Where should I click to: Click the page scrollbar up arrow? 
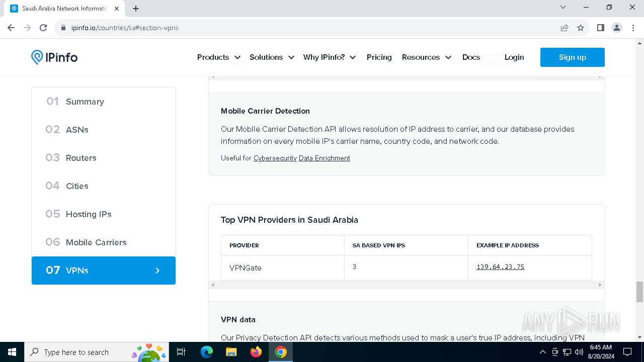(639, 43)
